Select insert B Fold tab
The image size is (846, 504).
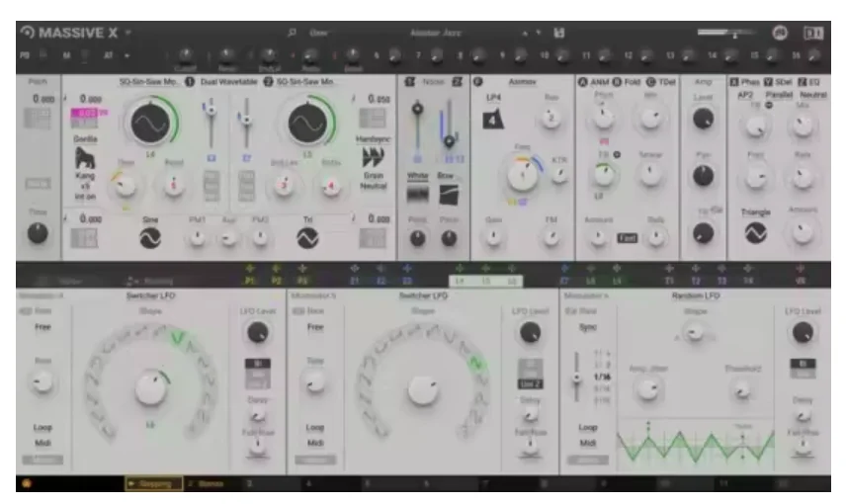tap(627, 82)
